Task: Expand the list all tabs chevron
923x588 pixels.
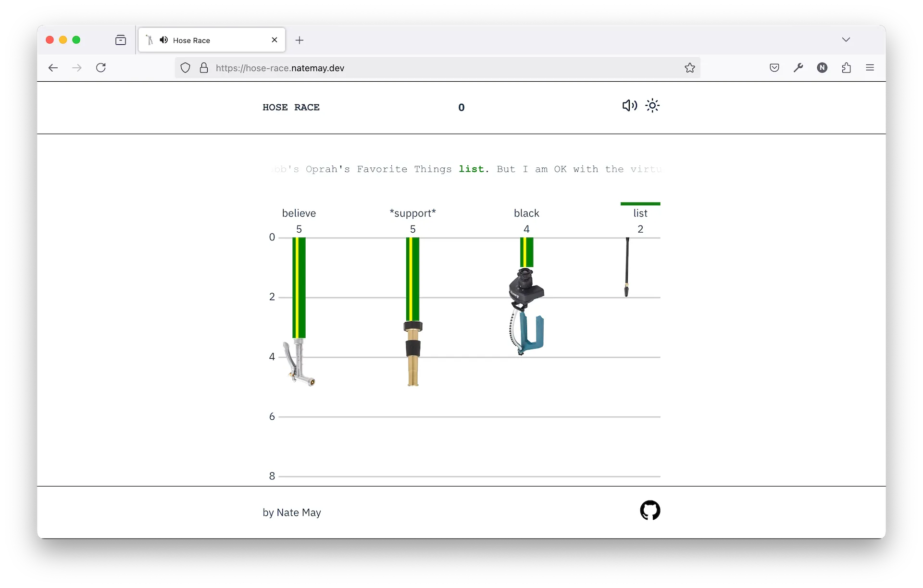Action: pos(846,40)
